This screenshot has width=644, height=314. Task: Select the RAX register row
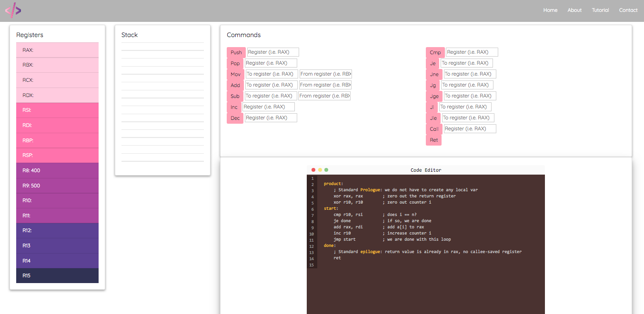click(57, 50)
